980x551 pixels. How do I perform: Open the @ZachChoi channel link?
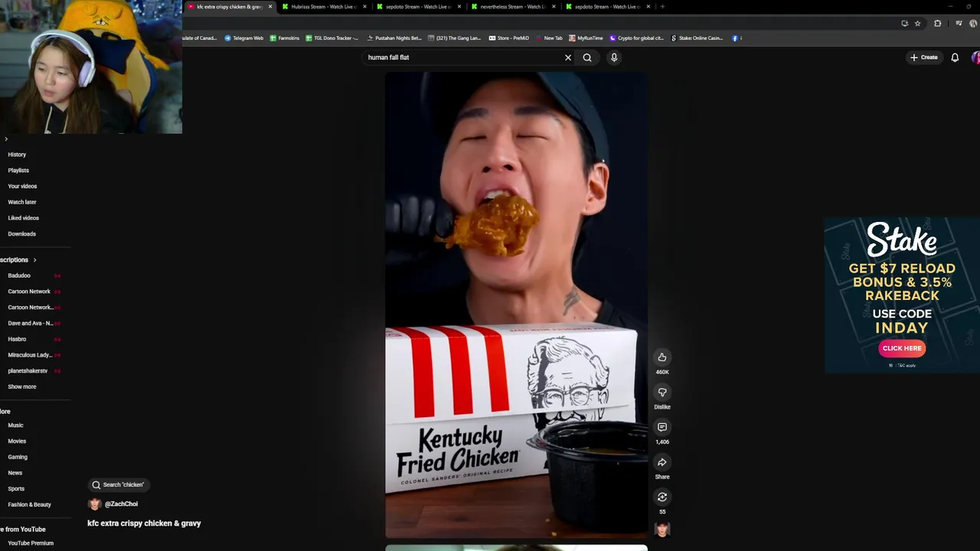click(x=121, y=504)
